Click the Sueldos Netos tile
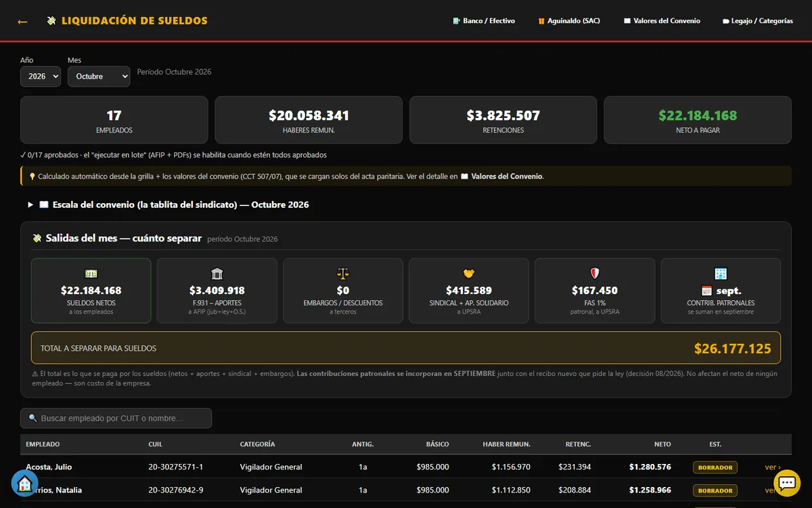812x508 pixels. click(91, 291)
